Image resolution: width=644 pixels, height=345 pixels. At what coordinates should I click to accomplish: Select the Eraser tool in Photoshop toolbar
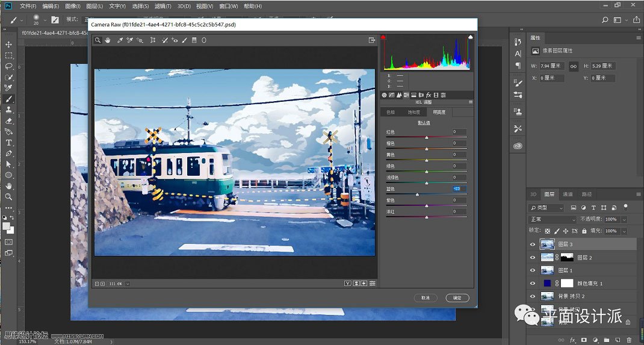(8, 121)
